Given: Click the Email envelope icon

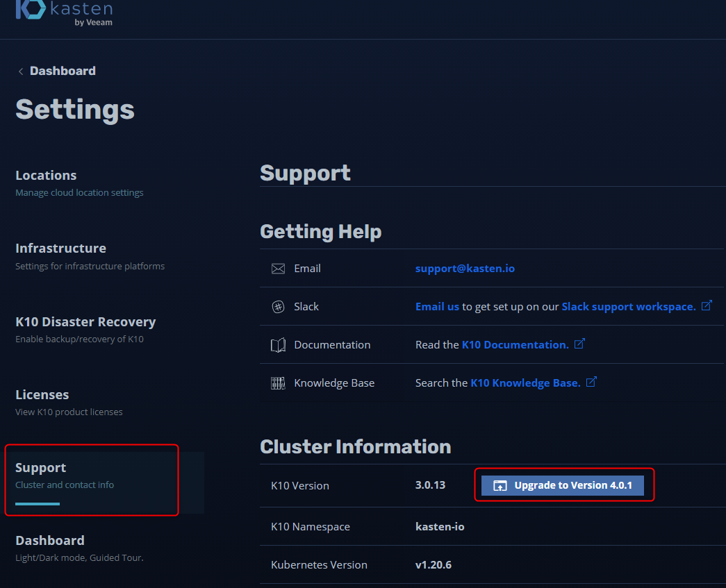Looking at the screenshot, I should 278,269.
